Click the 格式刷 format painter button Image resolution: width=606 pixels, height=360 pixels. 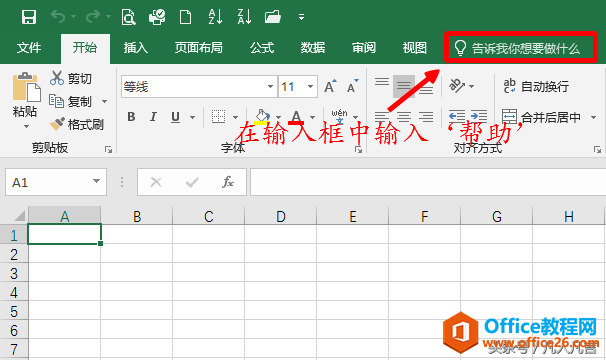tap(77, 125)
